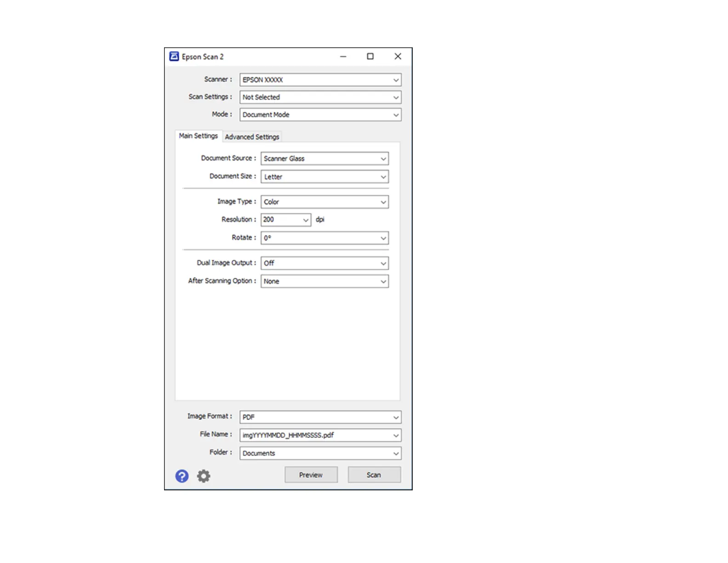Image resolution: width=728 pixels, height=563 pixels.
Task: Open the Mode dropdown set to Document Mode
Action: [x=320, y=115]
